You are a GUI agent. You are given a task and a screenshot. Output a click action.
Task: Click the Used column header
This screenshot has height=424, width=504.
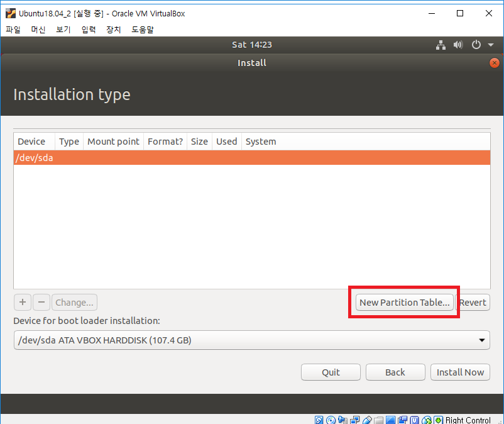tap(227, 142)
